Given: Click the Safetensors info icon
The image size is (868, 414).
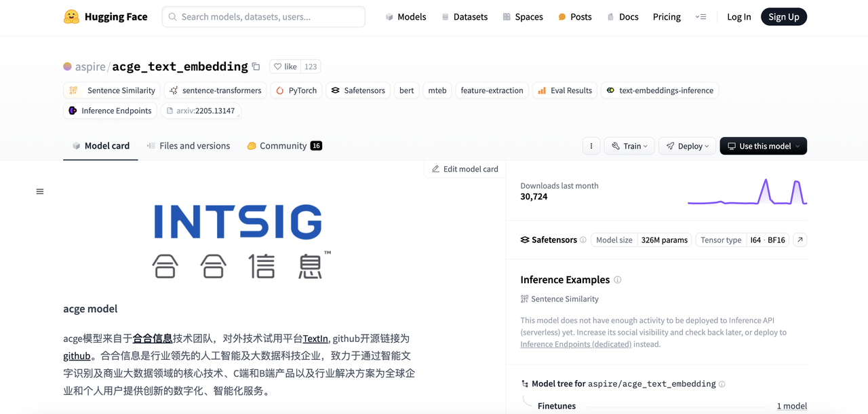Looking at the screenshot, I should click(583, 240).
